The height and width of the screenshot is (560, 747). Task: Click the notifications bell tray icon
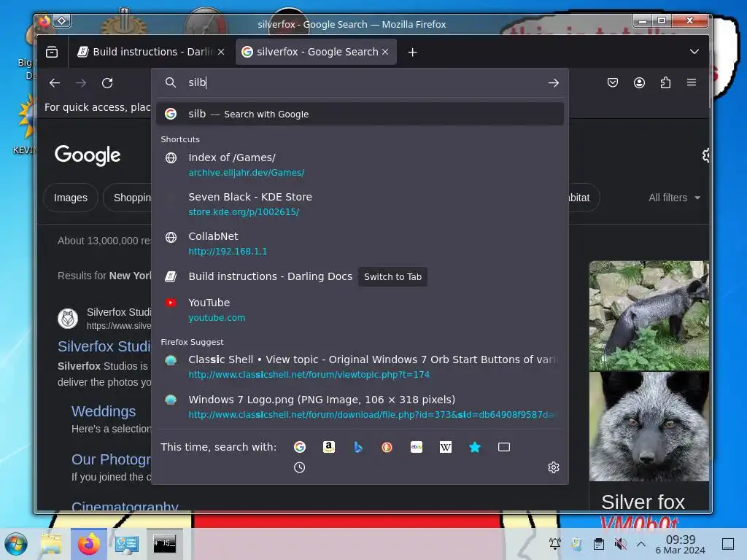[554, 544]
